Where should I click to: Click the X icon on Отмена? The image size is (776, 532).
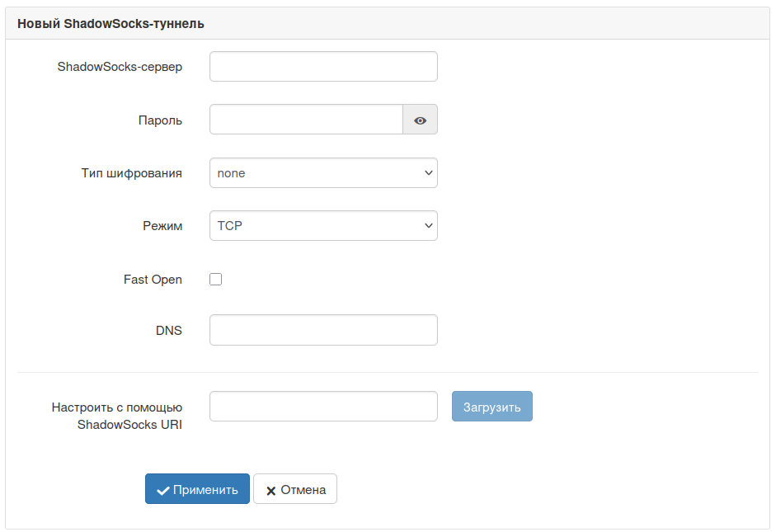(270, 490)
